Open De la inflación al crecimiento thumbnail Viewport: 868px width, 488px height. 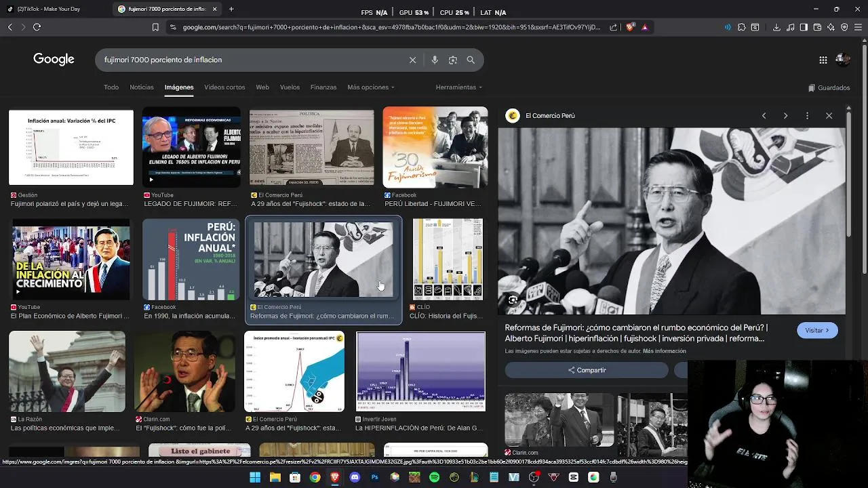[71, 260]
